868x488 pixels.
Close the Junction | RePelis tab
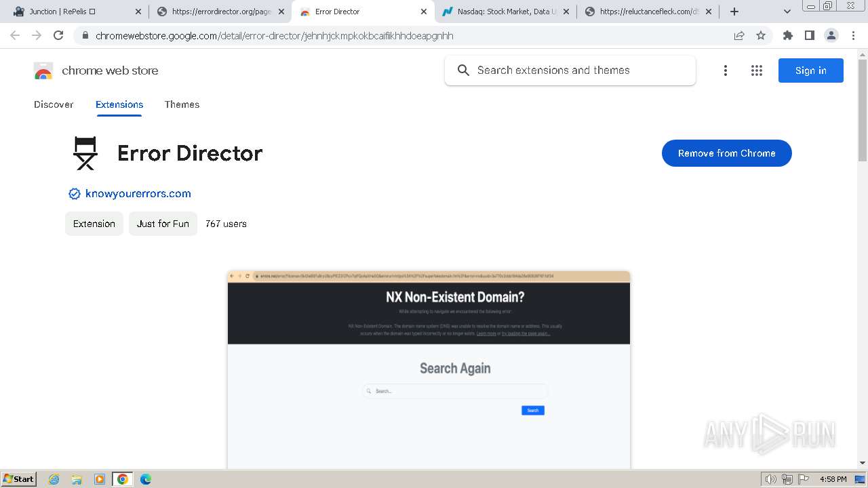[138, 12]
